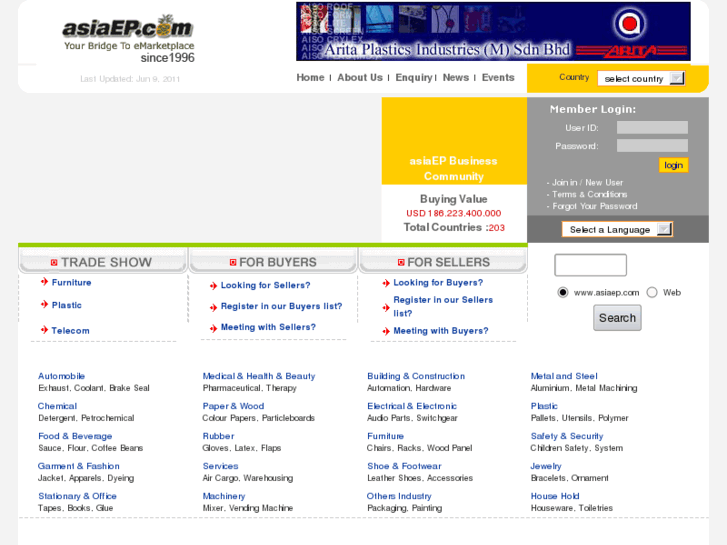The image size is (727, 545).
Task: Open the Services category
Action: coord(220,466)
